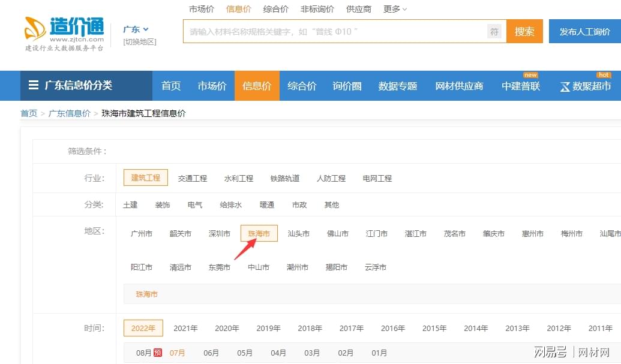Expand the 更多 menu at top
The height and width of the screenshot is (364, 621).
(395, 9)
